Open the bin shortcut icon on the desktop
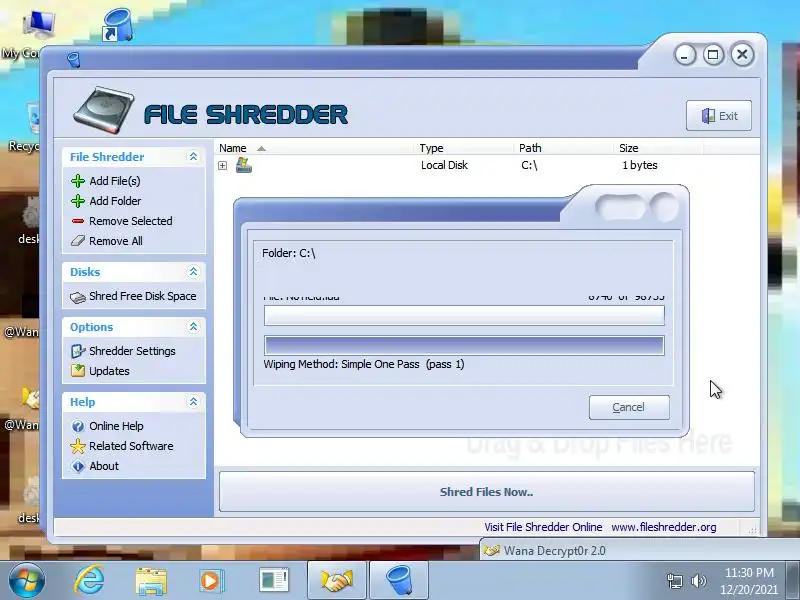This screenshot has width=800, height=600. [x=117, y=24]
